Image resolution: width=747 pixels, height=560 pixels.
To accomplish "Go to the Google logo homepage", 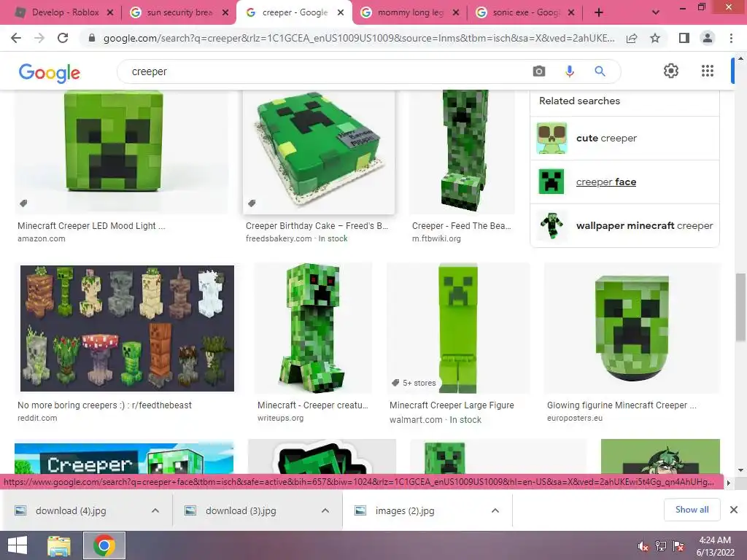I will click(x=50, y=73).
